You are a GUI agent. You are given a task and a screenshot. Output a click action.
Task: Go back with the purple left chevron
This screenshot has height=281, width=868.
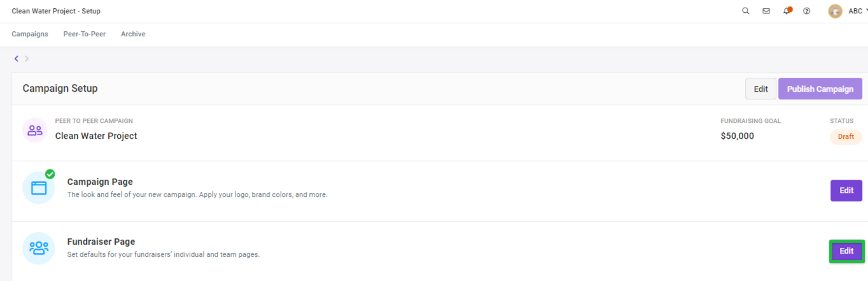click(x=16, y=59)
